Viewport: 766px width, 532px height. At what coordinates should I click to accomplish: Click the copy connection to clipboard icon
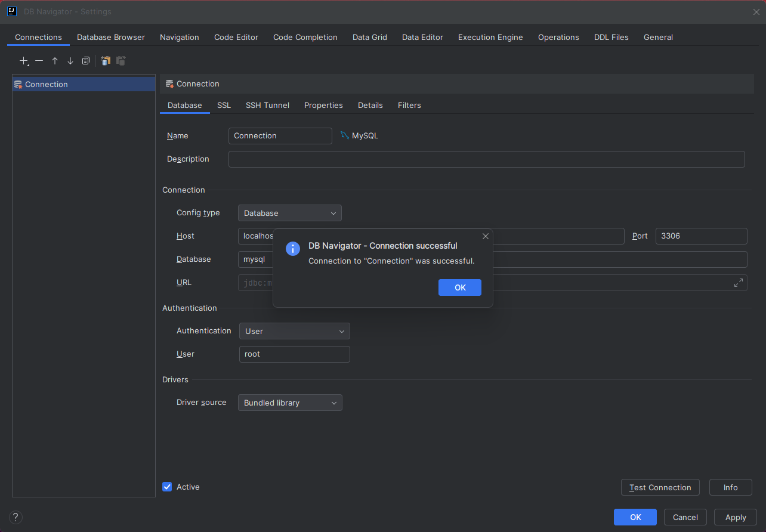click(x=106, y=61)
